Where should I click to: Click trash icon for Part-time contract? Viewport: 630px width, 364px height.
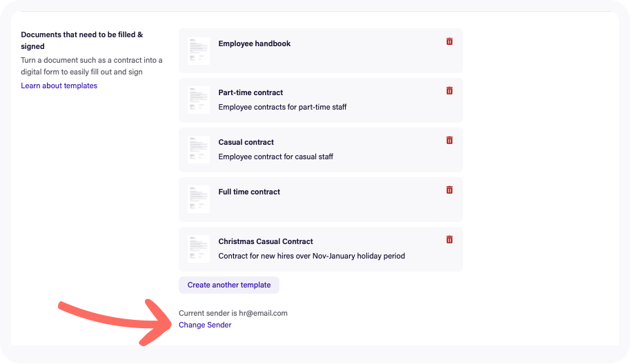click(x=449, y=91)
